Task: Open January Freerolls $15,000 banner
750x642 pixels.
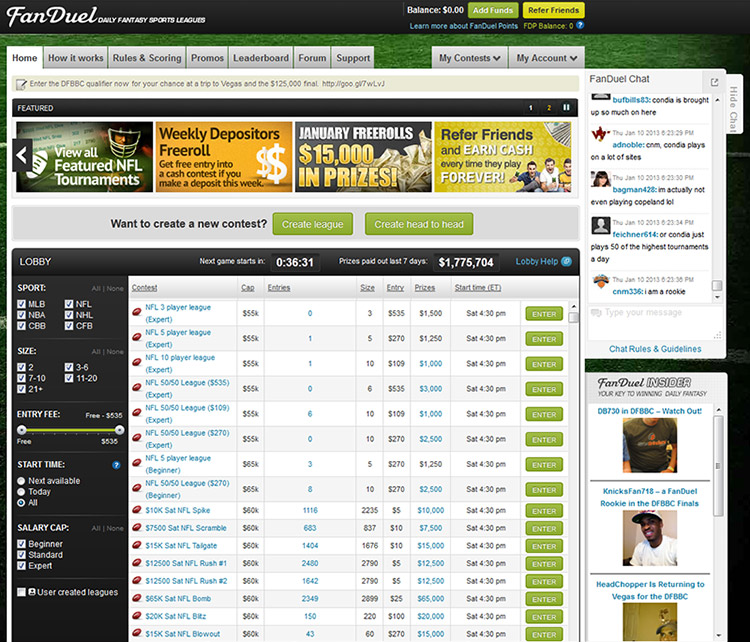Action: 363,157
